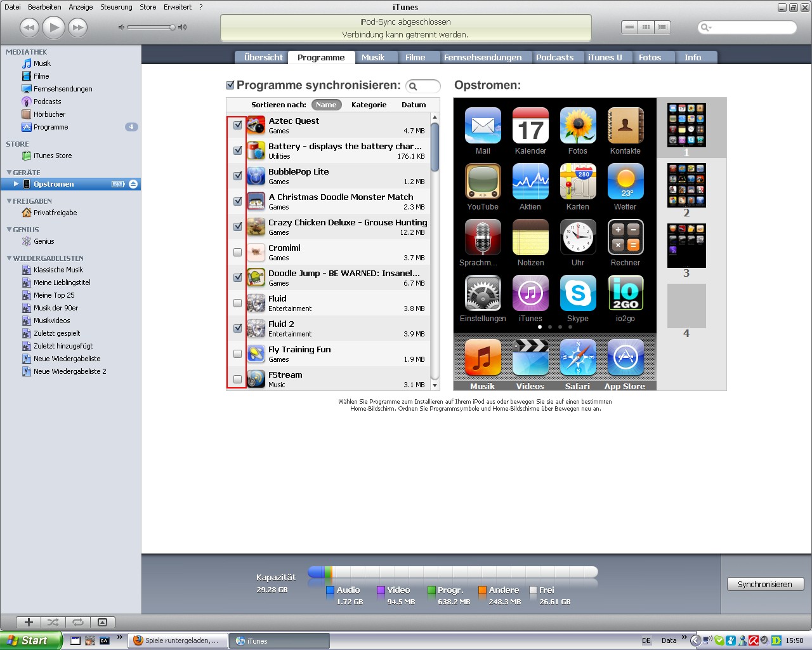Open the search field magnifier dropdown
This screenshot has width=812, height=650.
click(705, 27)
